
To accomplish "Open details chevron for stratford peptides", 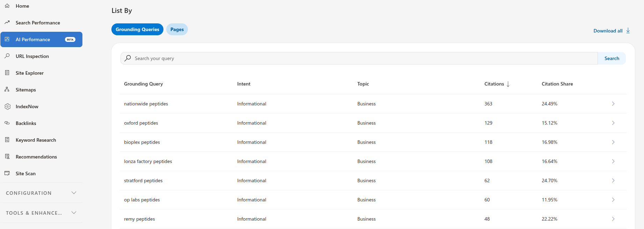I will point(613,180).
